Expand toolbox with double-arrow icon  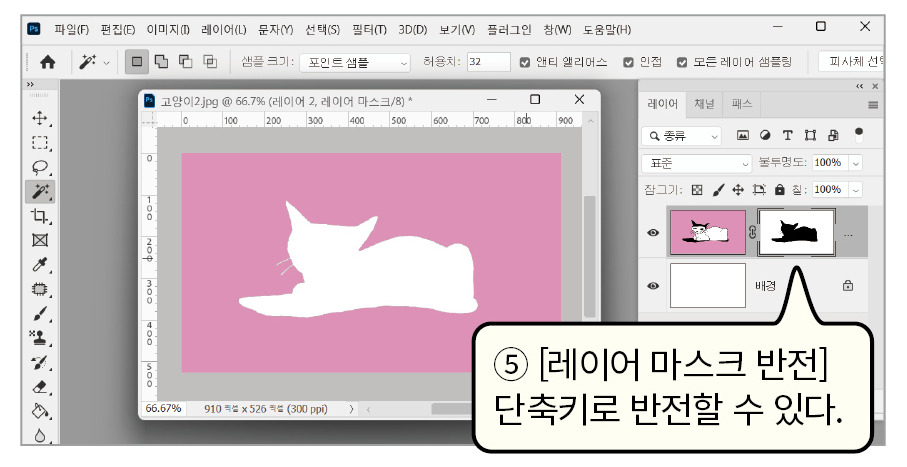coord(30,84)
